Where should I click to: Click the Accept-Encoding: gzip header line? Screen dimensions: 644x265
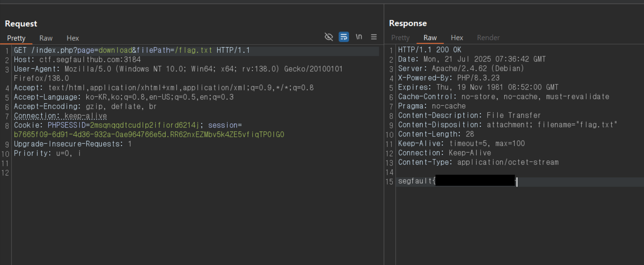tap(85, 106)
